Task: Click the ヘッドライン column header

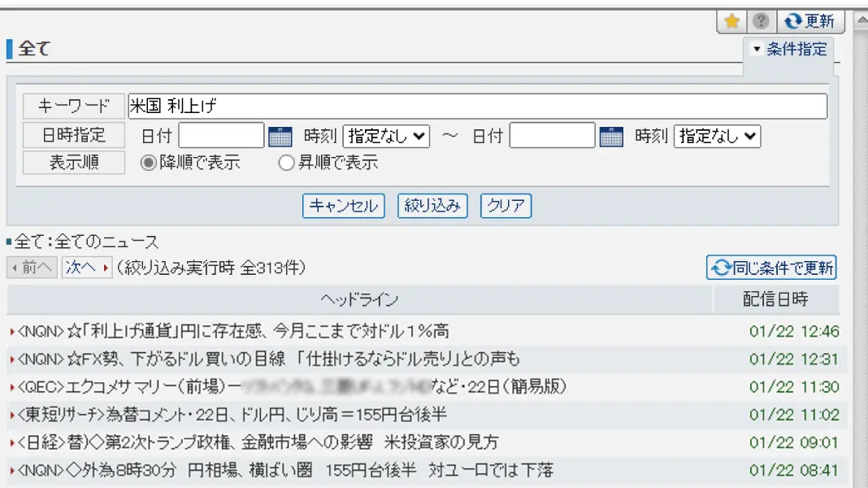Action: tap(360, 299)
